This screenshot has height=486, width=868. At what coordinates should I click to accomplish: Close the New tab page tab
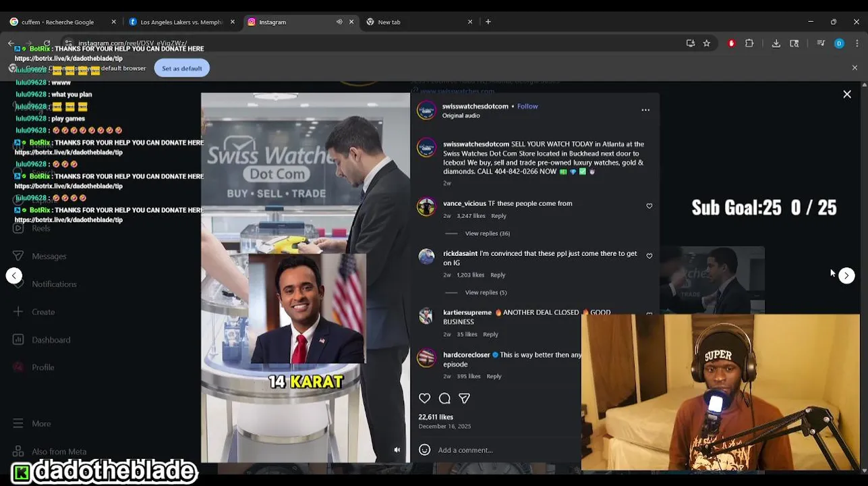470,22
